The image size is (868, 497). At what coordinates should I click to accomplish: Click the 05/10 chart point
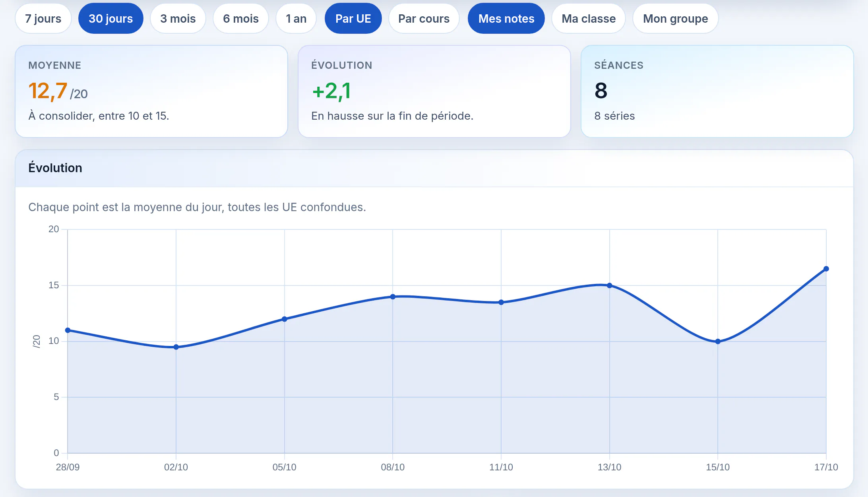click(285, 319)
